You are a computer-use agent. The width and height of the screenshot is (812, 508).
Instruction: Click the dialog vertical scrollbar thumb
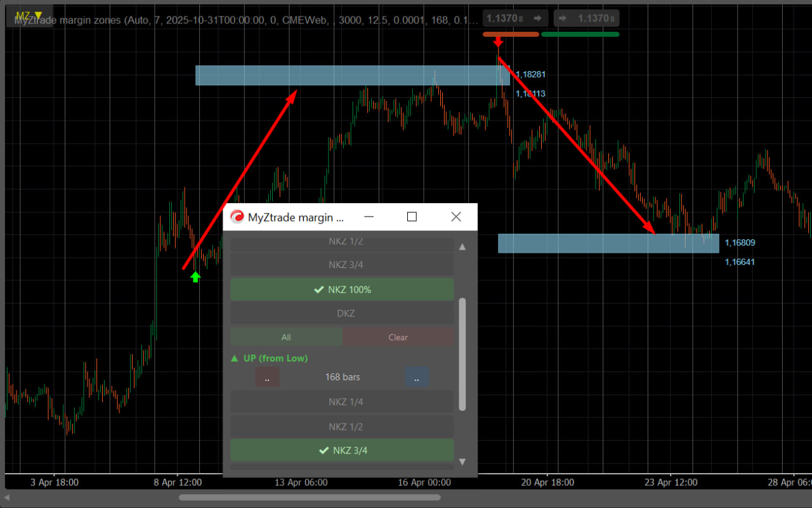(462, 354)
